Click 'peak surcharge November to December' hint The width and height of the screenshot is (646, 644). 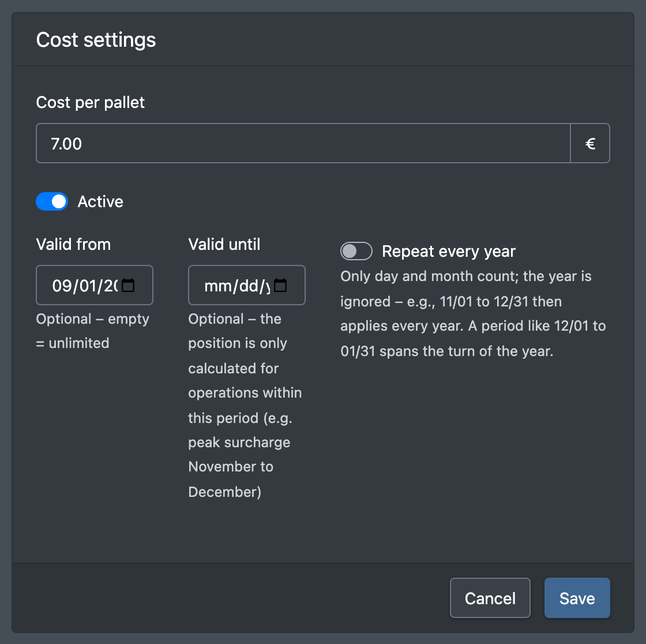(239, 467)
